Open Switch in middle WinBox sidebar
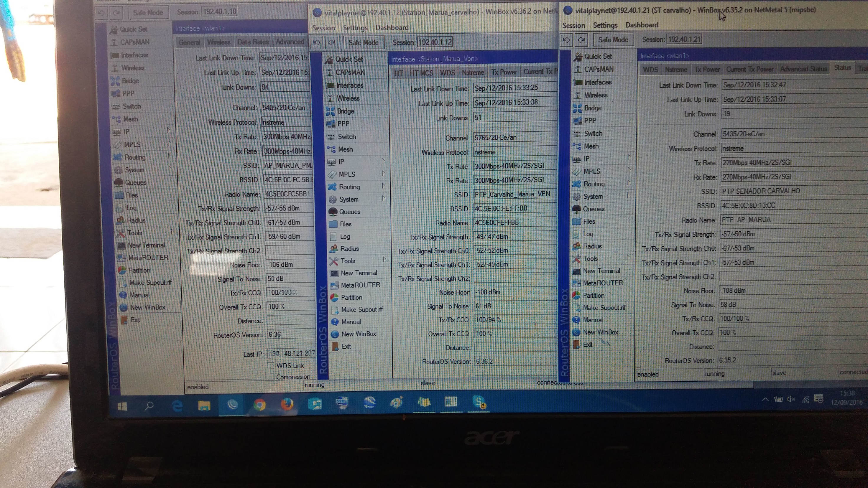Image resolution: width=868 pixels, height=488 pixels. 341,137
